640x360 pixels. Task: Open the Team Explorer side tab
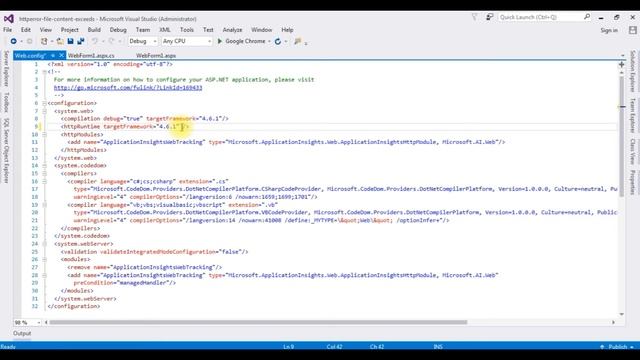(632, 116)
